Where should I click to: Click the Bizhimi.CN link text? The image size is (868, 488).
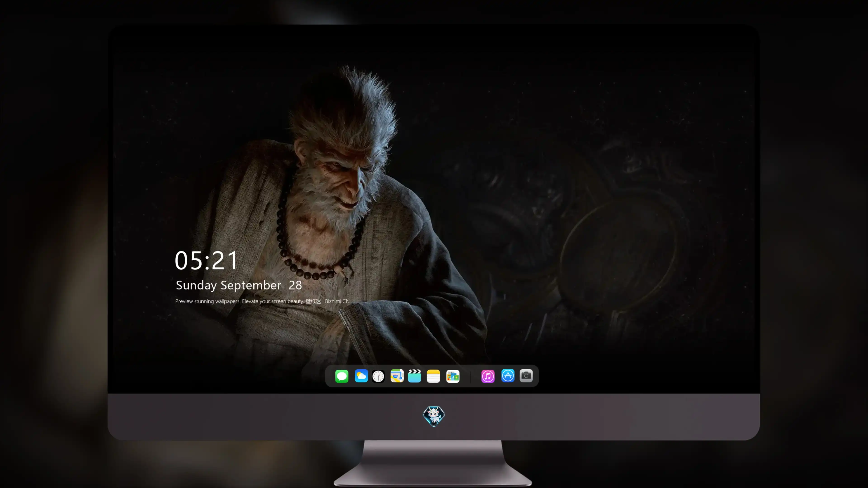click(337, 301)
